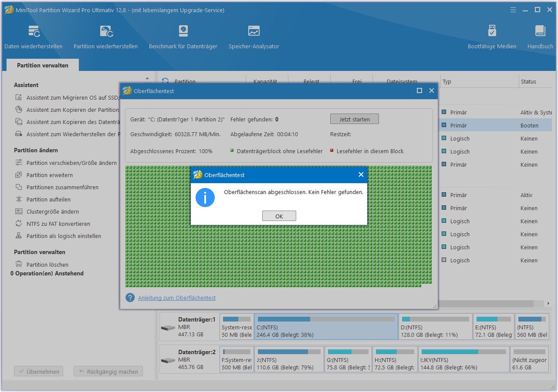Screen dimensions: 558x392
Task: Open Daten wiederherstellen tool
Action: tap(34, 37)
